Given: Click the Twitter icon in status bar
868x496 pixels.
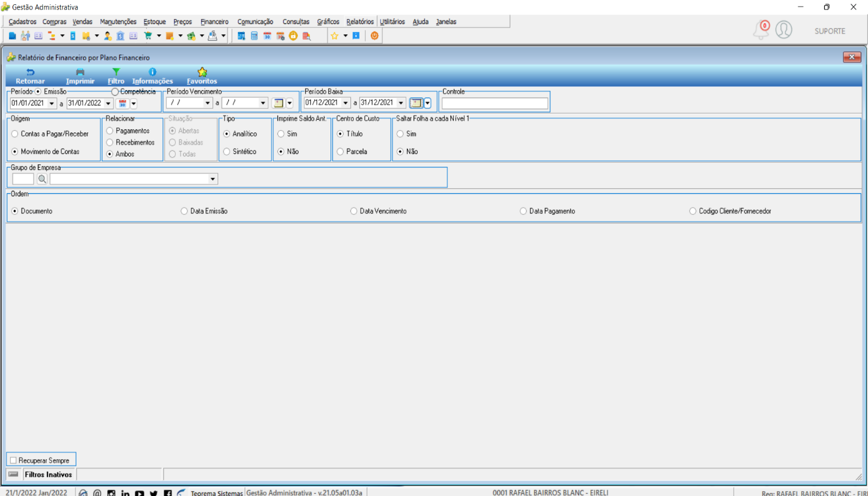Looking at the screenshot, I should (x=153, y=493).
